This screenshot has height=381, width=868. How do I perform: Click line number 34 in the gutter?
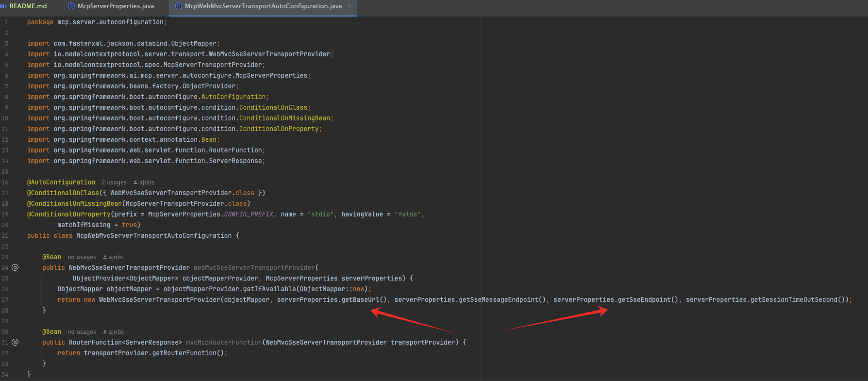pyautogui.click(x=5, y=375)
